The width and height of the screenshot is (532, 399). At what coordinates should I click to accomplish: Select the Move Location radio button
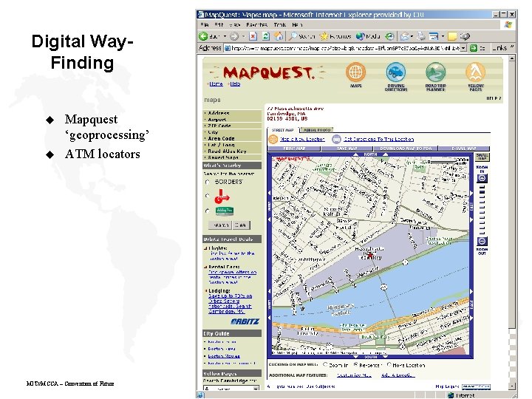click(389, 365)
